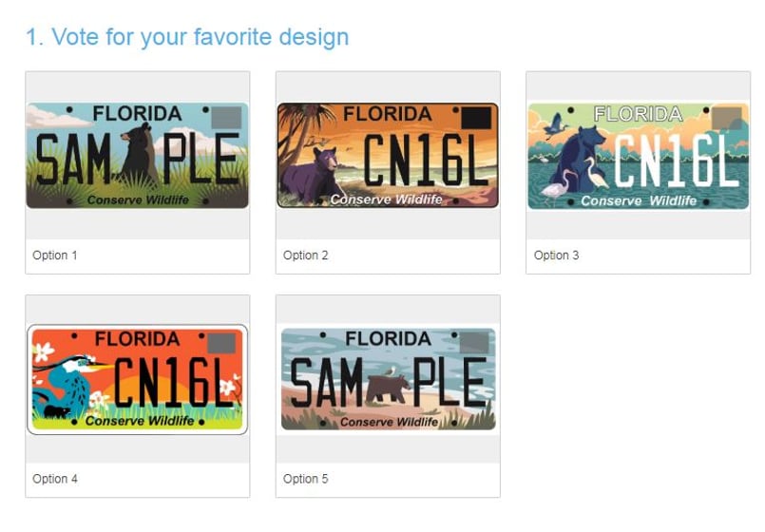Click the "Vote for your favorite design" heading

point(187,37)
